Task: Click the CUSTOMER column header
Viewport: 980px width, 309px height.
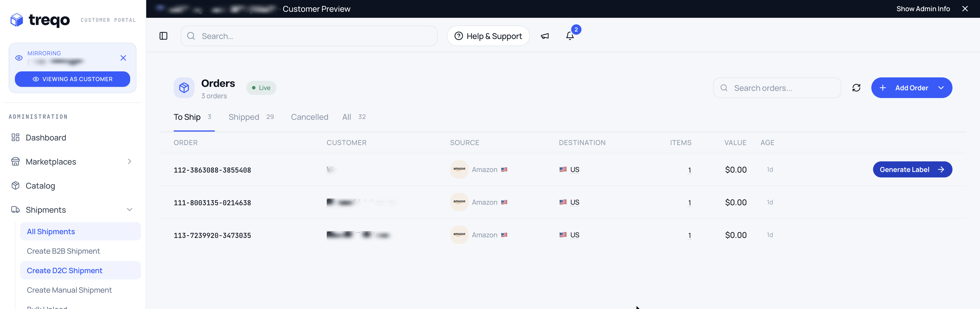Action: point(346,143)
